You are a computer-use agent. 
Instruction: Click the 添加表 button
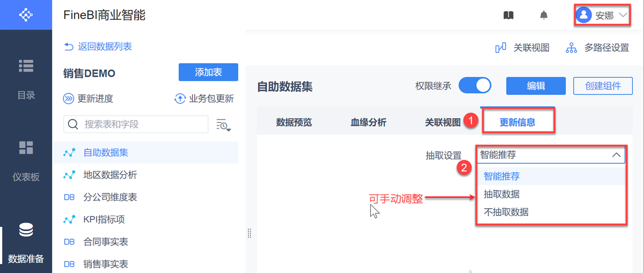(208, 72)
